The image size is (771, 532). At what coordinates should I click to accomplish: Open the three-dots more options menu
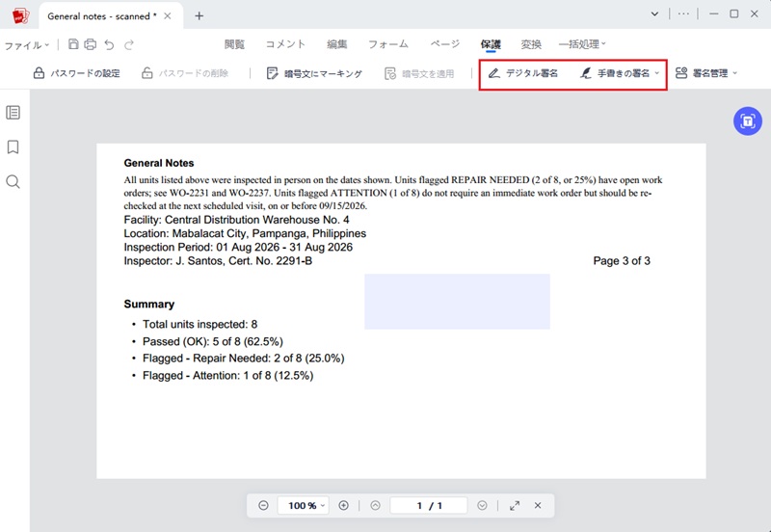pyautogui.click(x=683, y=14)
